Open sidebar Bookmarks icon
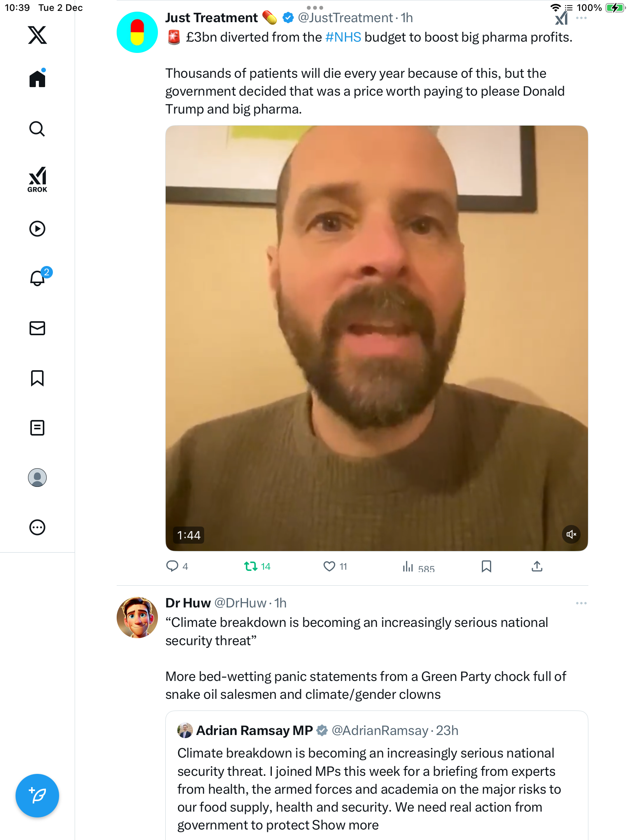Viewport: 630px width, 840px height. click(37, 378)
